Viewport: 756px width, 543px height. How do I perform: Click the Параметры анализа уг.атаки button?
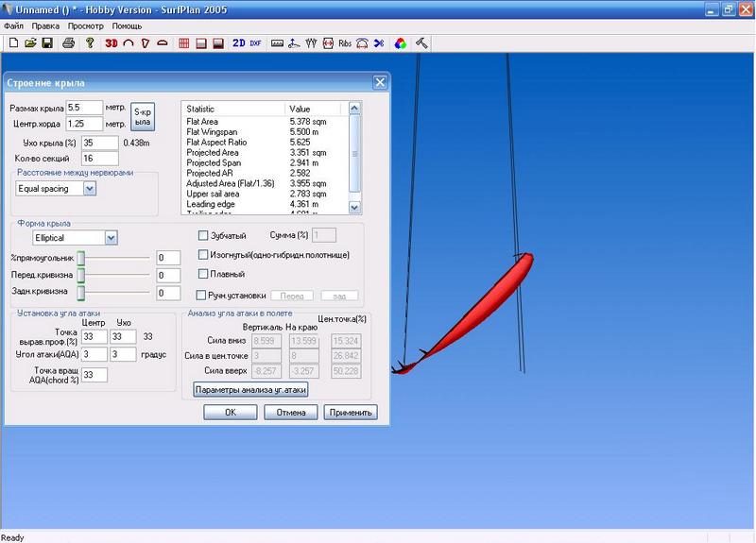[x=250, y=389]
